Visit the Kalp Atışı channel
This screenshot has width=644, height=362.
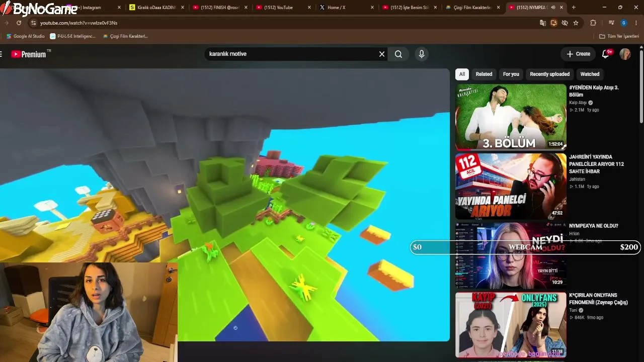(578, 103)
